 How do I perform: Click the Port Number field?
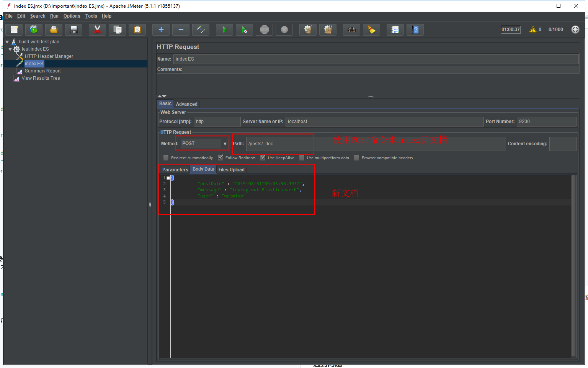[546, 122]
